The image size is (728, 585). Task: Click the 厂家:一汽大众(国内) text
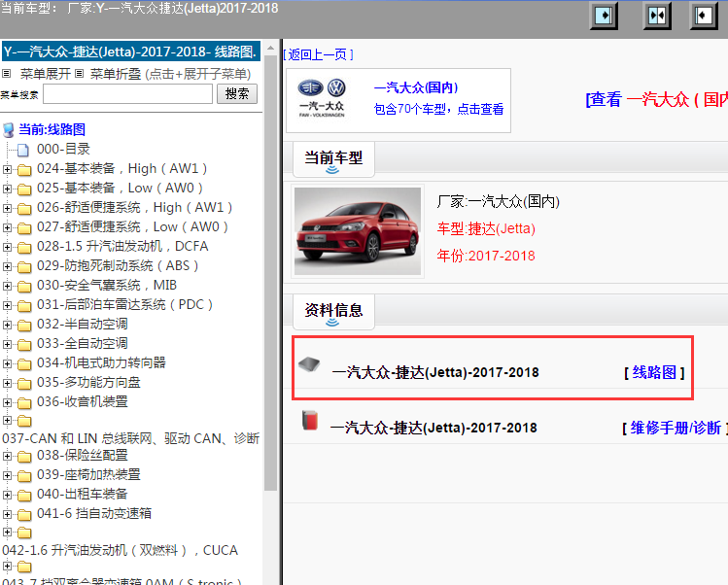[x=499, y=201]
